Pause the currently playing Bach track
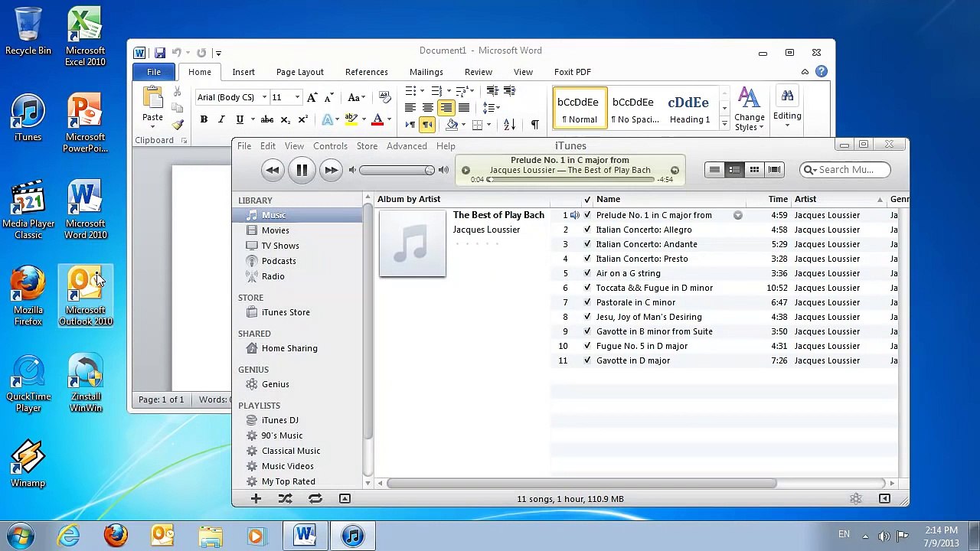 click(302, 170)
